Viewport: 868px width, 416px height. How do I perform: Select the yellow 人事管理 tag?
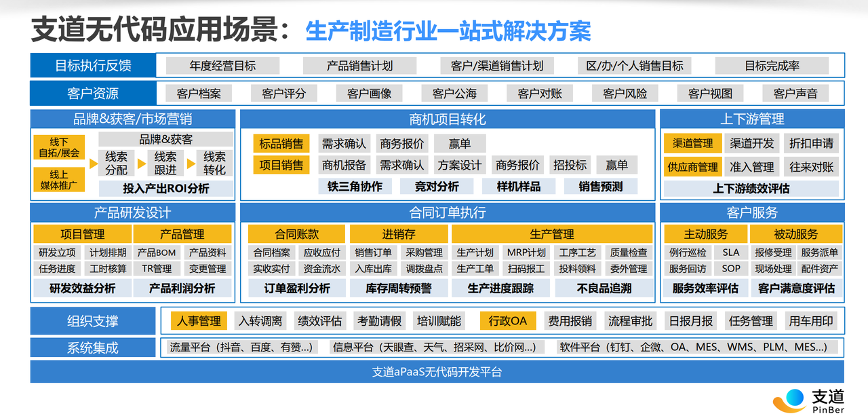pos(199,321)
